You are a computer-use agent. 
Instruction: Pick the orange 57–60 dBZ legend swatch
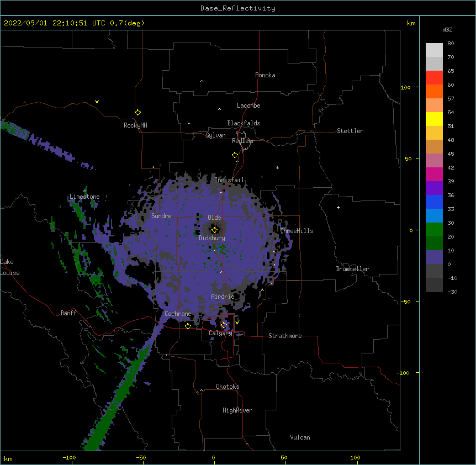click(434, 92)
